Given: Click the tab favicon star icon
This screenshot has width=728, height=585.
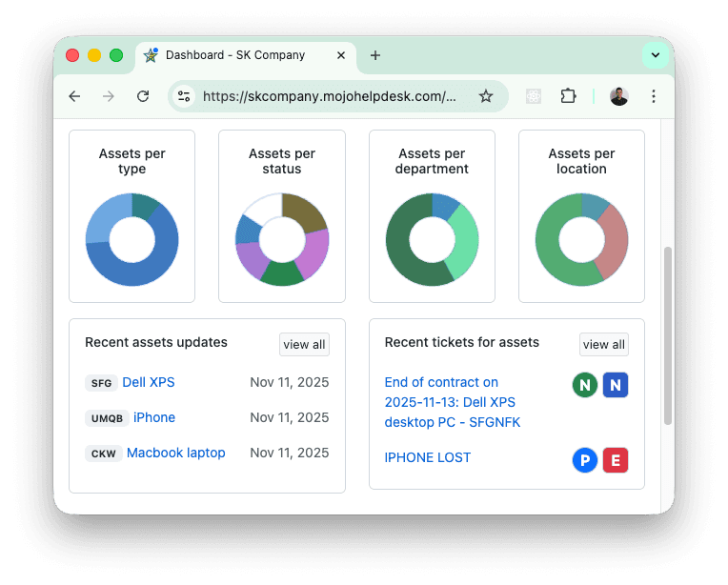Looking at the screenshot, I should tap(151, 55).
